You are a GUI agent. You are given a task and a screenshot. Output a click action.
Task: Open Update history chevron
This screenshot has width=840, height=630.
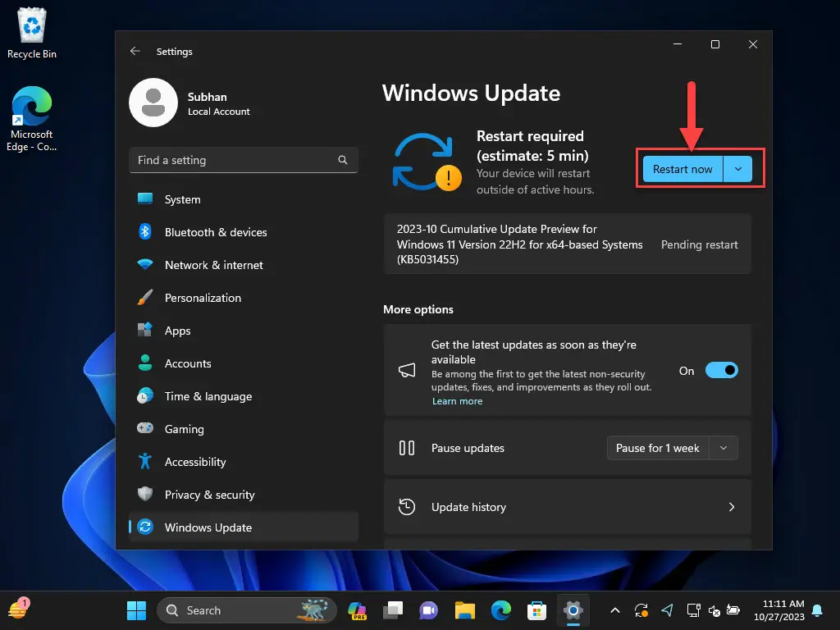732,507
